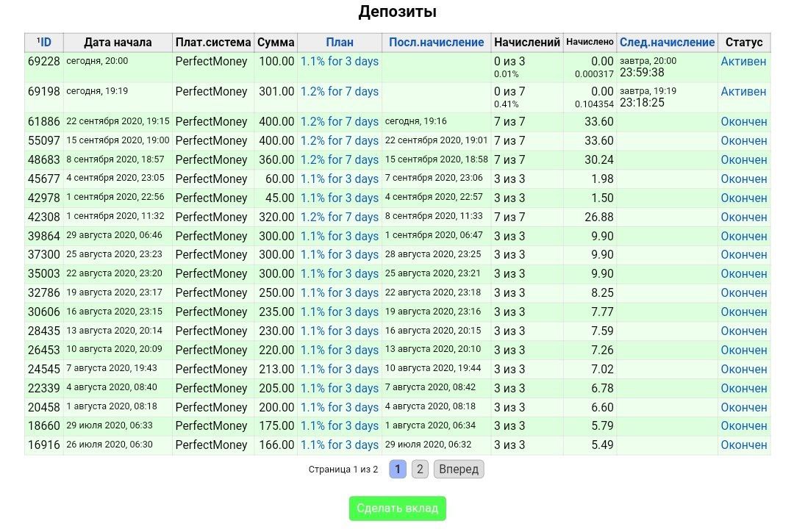Click the green Сделать вклад button
This screenshot has width=794, height=532.
tap(398, 508)
